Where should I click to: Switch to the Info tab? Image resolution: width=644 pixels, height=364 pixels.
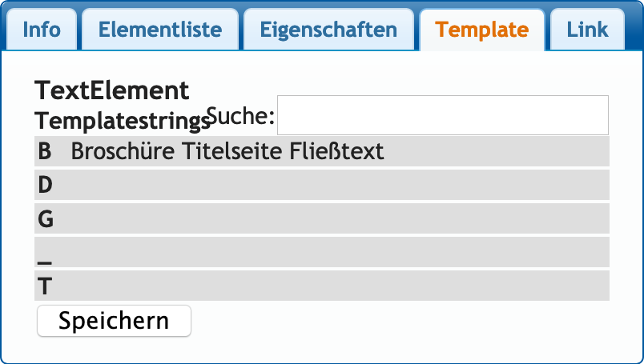coord(42,30)
